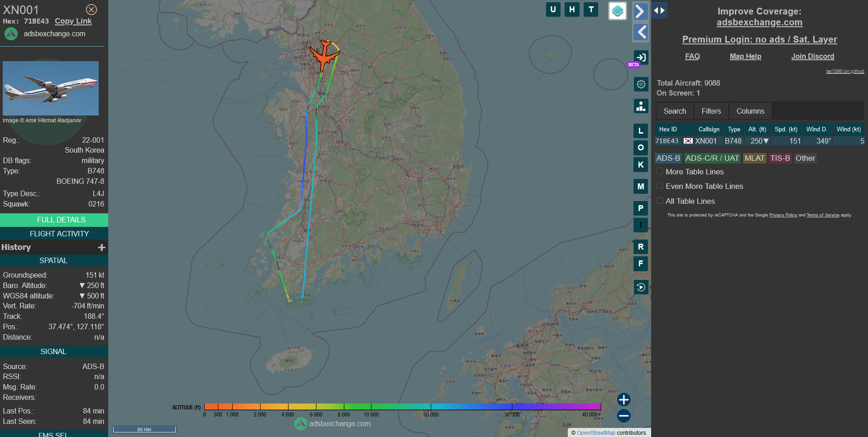
Task: Open the FAQ link
Action: point(692,57)
